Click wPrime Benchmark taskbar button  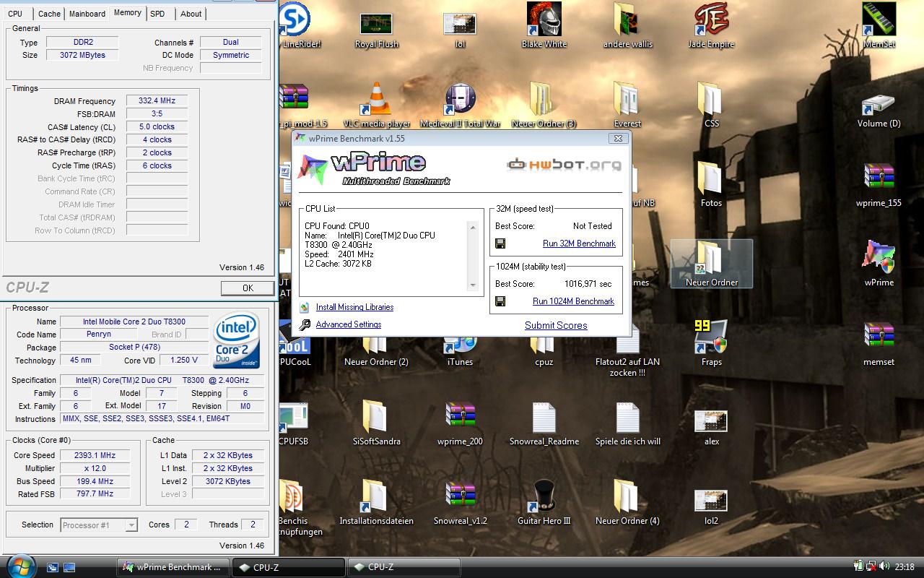(x=174, y=567)
